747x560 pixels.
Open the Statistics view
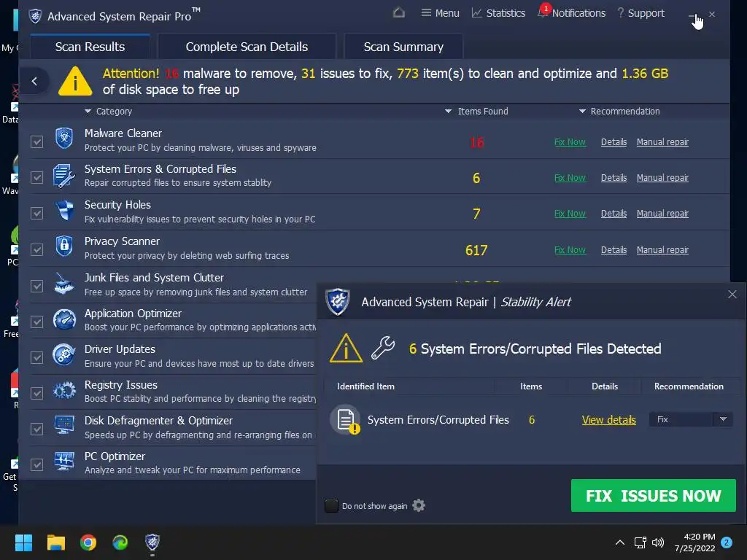[498, 13]
